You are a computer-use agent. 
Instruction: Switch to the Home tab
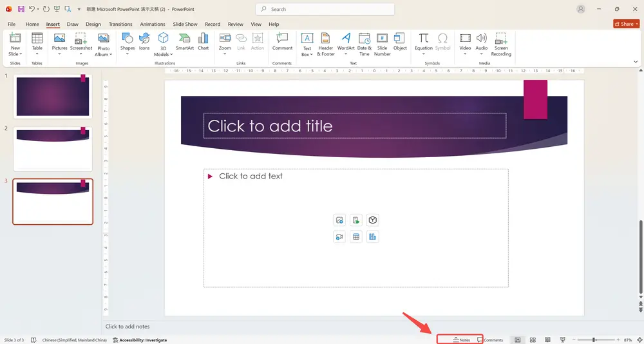(32, 24)
